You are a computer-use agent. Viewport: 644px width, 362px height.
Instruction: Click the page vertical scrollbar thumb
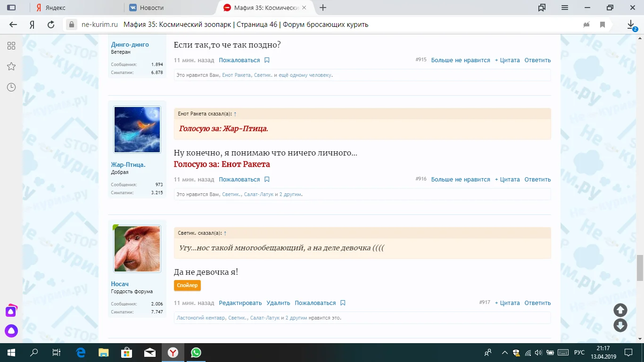click(x=640, y=268)
